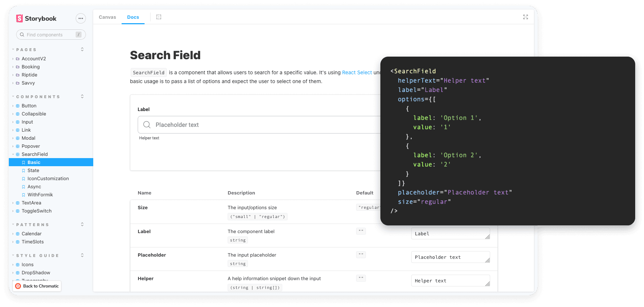Collapse all in PATTERNS section

82,224
